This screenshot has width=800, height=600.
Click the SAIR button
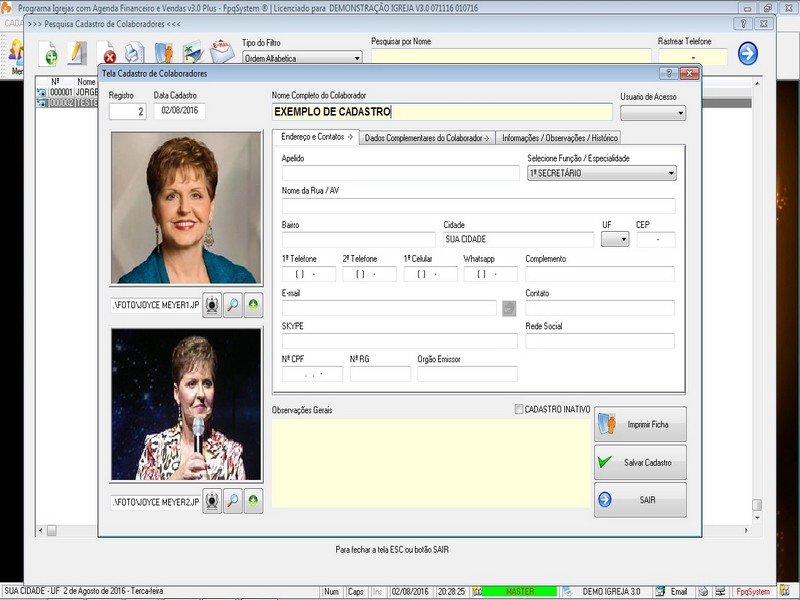point(640,500)
